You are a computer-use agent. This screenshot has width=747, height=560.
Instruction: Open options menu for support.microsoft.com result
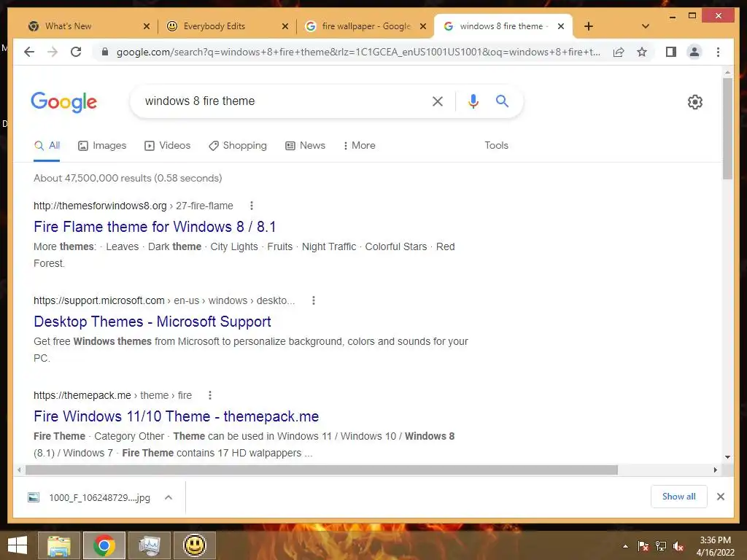(x=313, y=300)
